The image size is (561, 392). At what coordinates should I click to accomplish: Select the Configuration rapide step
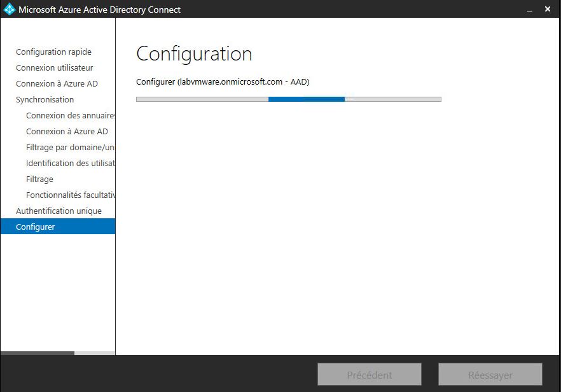53,52
